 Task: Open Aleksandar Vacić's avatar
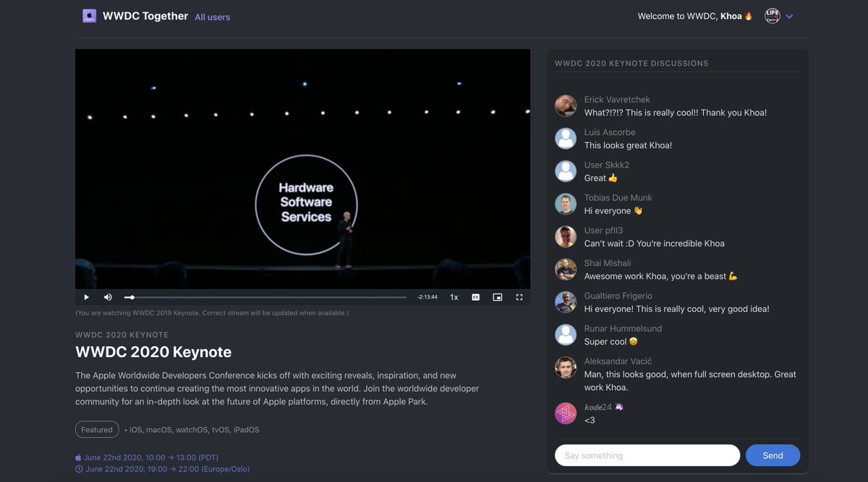566,368
